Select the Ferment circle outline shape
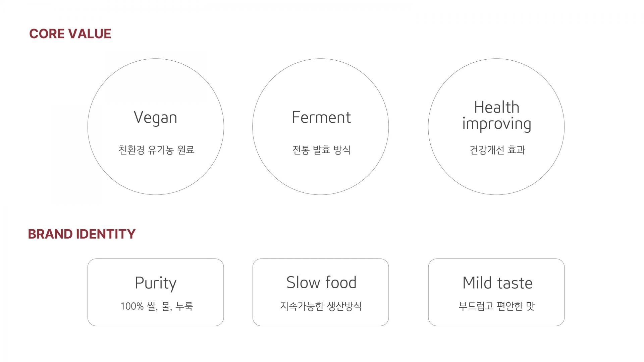This screenshot has width=644, height=362. pos(321,127)
